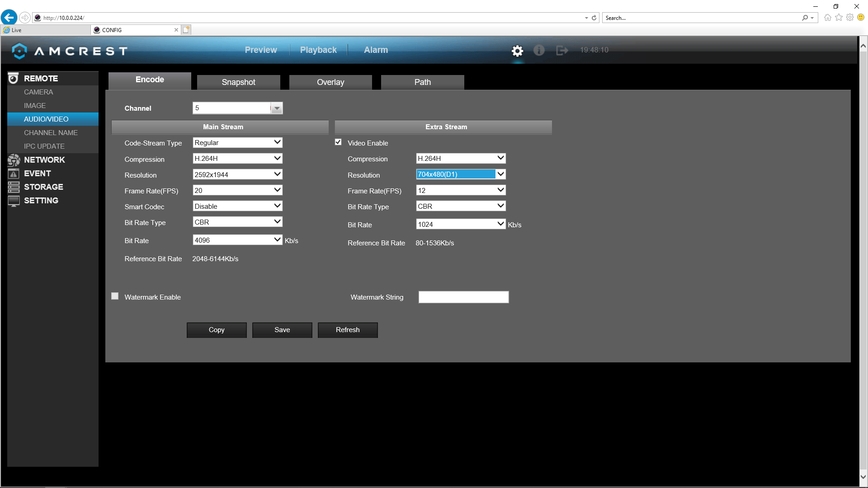Open the browser favorites star icon
The height and width of the screenshot is (488, 868).
tap(839, 18)
